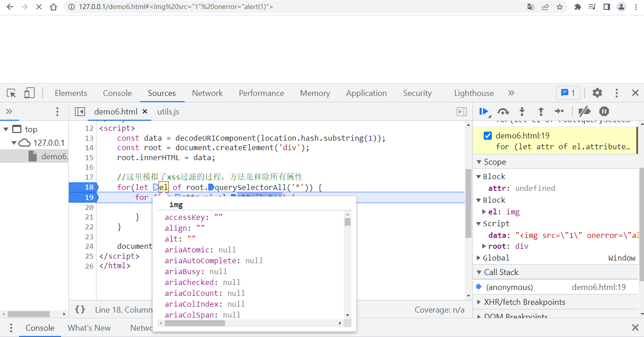
Task: Step out of current function
Action: (x=541, y=111)
